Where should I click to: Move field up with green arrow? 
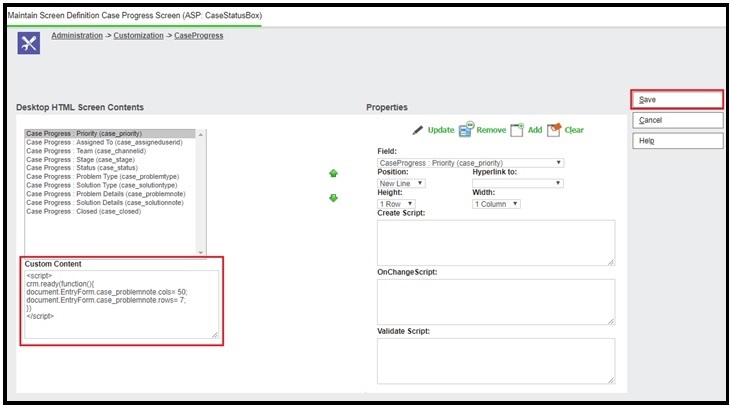pyautogui.click(x=333, y=173)
